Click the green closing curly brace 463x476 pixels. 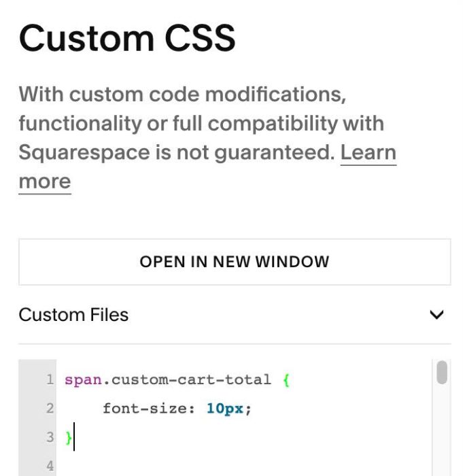pyautogui.click(x=69, y=437)
